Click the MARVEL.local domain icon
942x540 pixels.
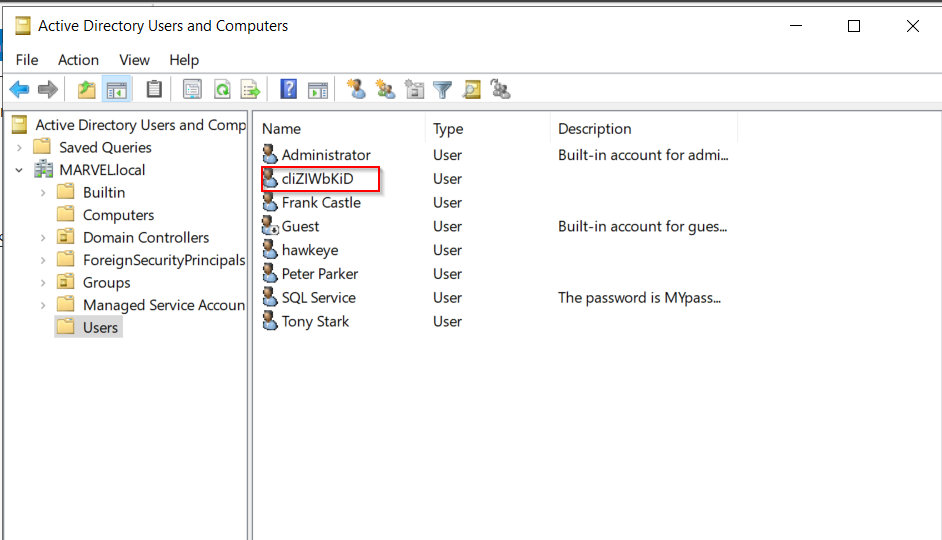(x=43, y=170)
